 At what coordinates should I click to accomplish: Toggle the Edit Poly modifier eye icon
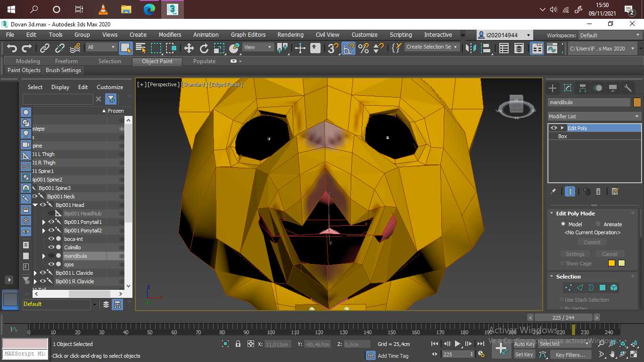click(554, 128)
